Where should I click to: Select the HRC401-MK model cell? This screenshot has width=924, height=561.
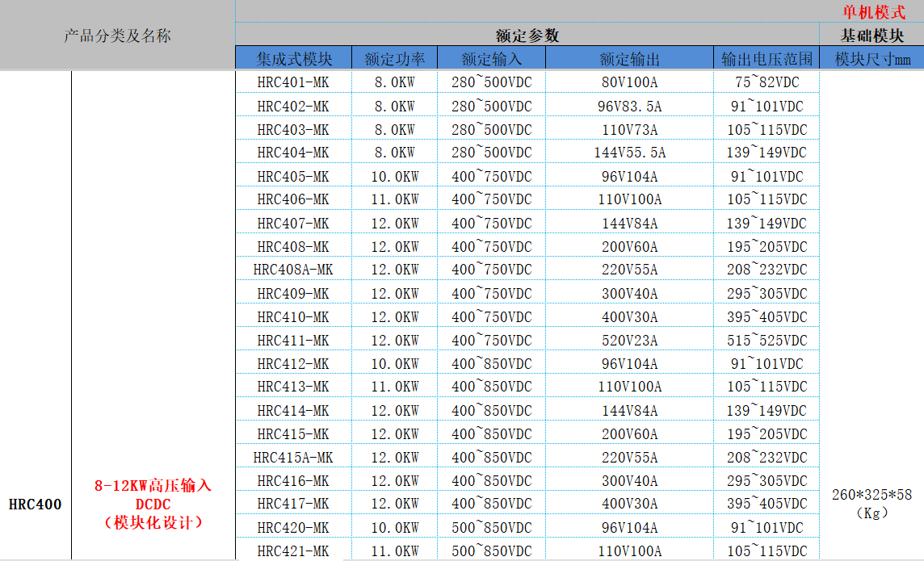pos(293,81)
